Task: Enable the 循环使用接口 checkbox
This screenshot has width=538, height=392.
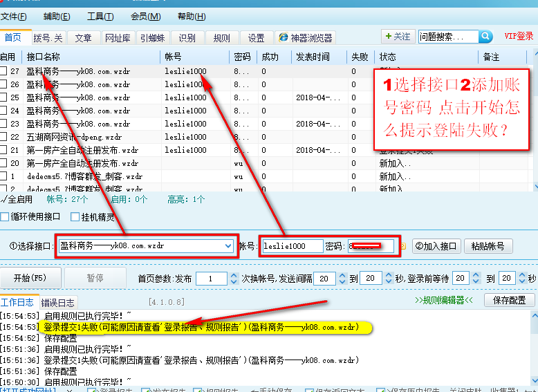Action: click(x=5, y=217)
